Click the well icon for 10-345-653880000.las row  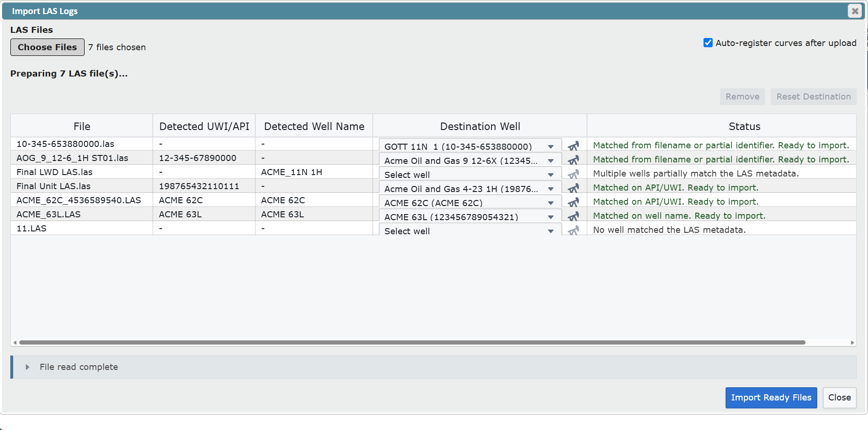573,146
